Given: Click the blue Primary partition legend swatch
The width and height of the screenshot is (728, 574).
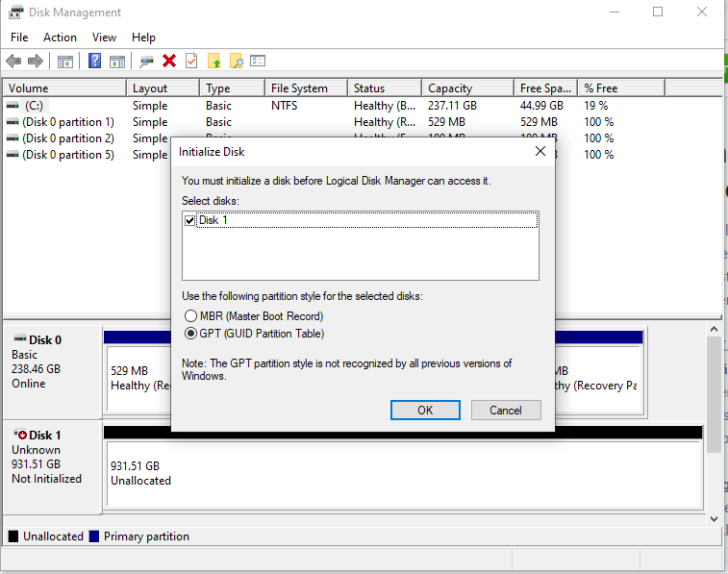Looking at the screenshot, I should 94,537.
